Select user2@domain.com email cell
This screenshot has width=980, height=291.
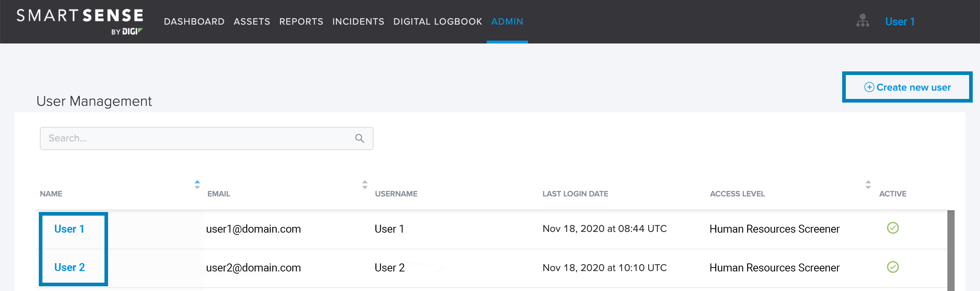tap(254, 268)
